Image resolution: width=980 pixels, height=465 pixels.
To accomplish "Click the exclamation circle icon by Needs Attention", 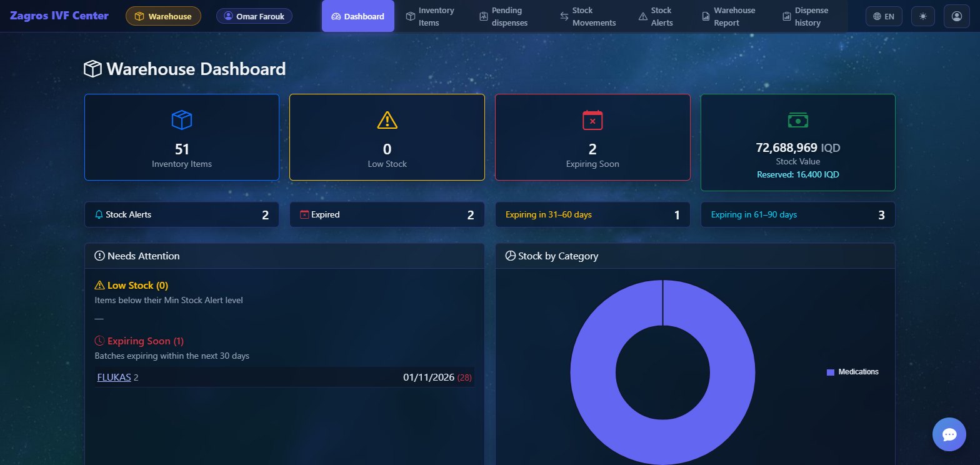I will pyautogui.click(x=99, y=256).
